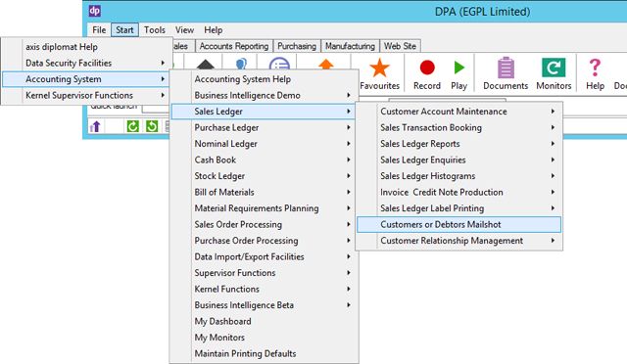
Task: Click the second green refresh icon
Action: click(x=152, y=126)
